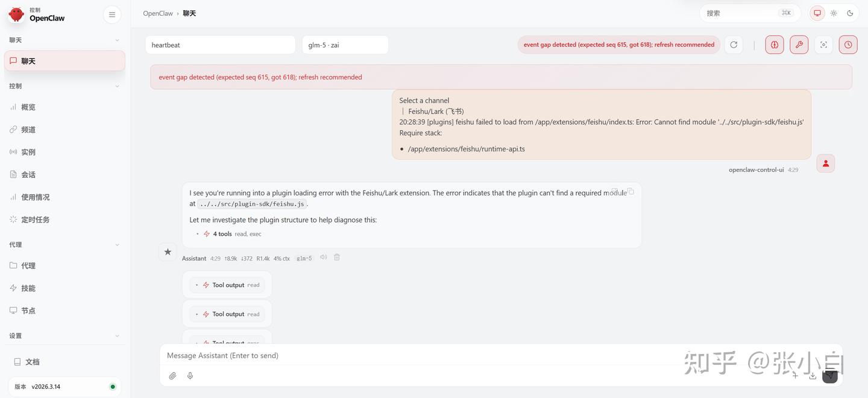Switch to dark theme moon icon

[x=850, y=13]
